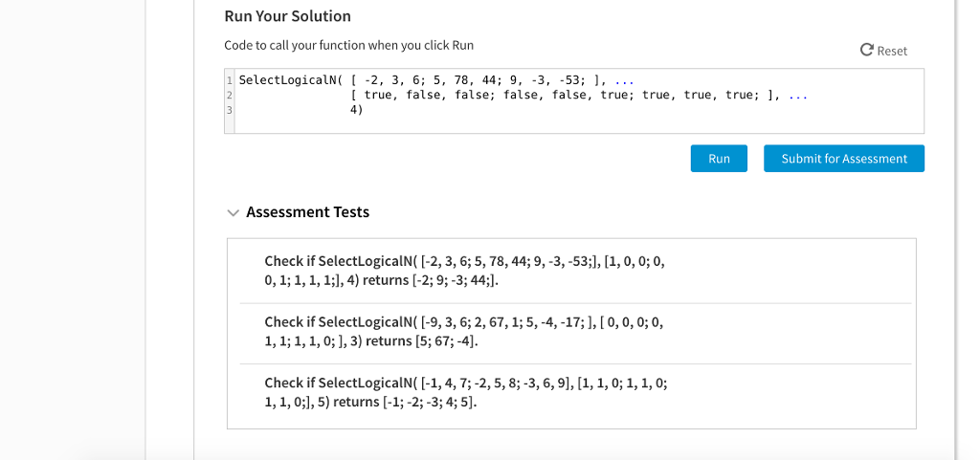Click the blue ellipsis ending line 2

(798, 97)
